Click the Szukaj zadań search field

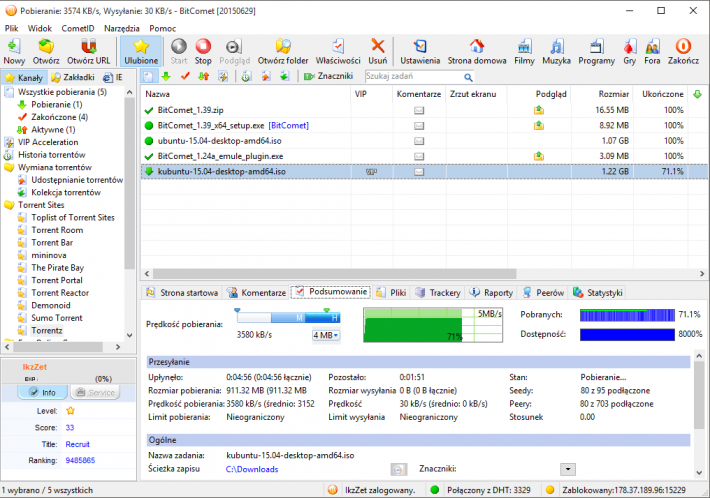(x=413, y=77)
